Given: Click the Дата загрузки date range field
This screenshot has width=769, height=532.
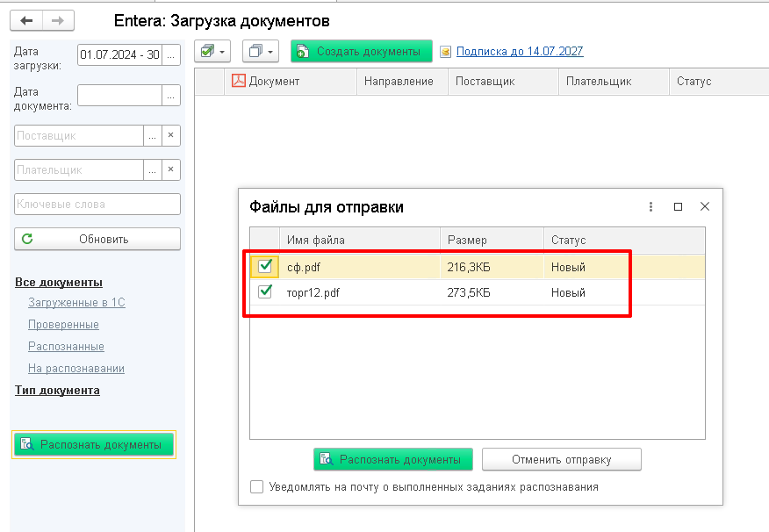Looking at the screenshot, I should tap(119, 55).
